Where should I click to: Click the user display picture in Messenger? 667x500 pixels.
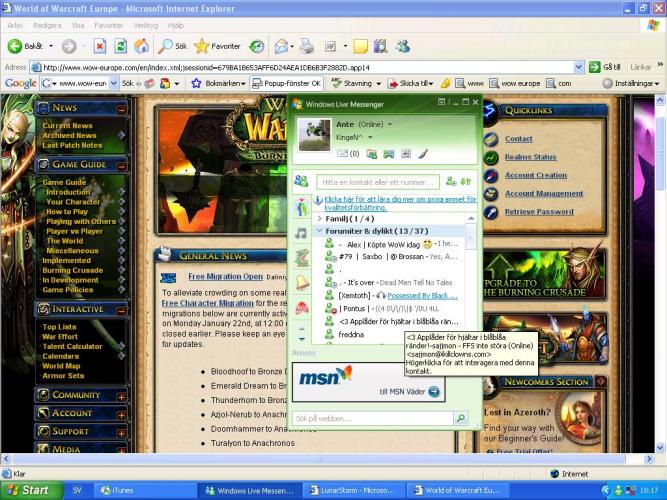[314, 134]
